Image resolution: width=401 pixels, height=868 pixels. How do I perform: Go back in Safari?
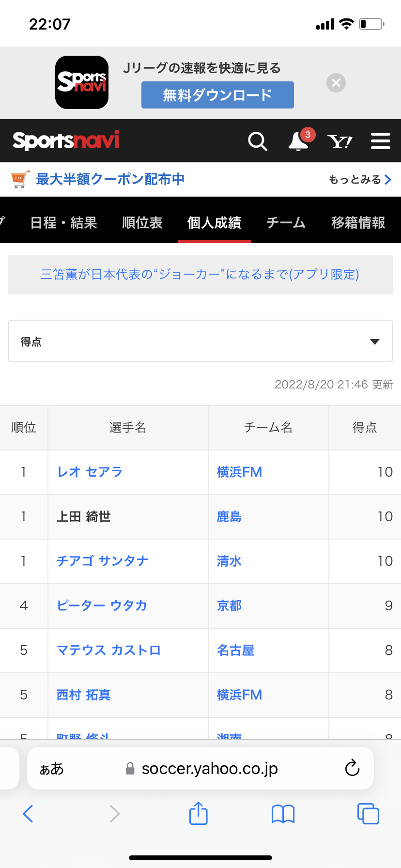[x=28, y=814]
